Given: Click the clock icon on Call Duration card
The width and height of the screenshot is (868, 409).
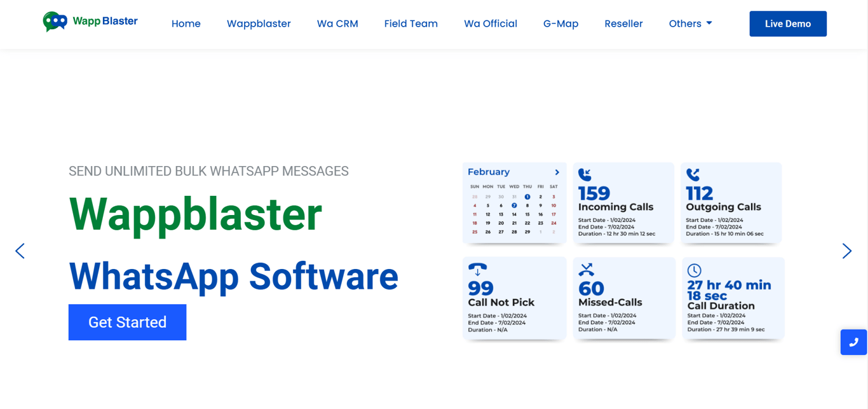Looking at the screenshot, I should [x=695, y=268].
